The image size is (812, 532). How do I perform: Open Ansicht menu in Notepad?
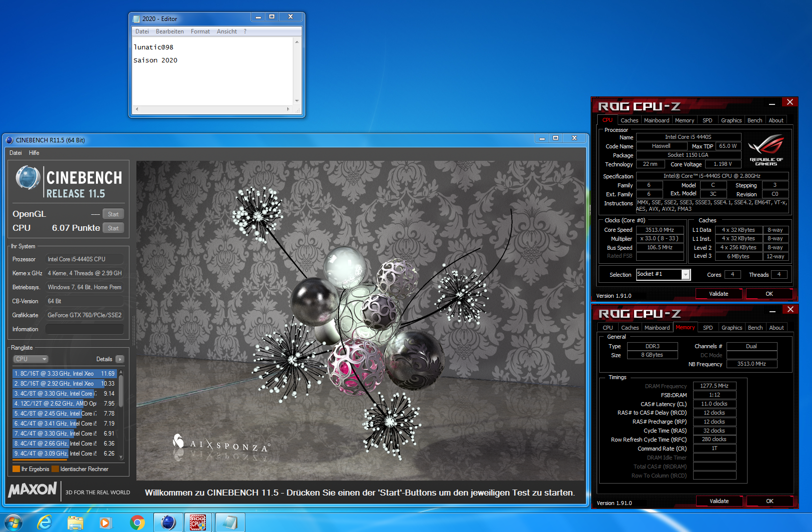pyautogui.click(x=227, y=31)
